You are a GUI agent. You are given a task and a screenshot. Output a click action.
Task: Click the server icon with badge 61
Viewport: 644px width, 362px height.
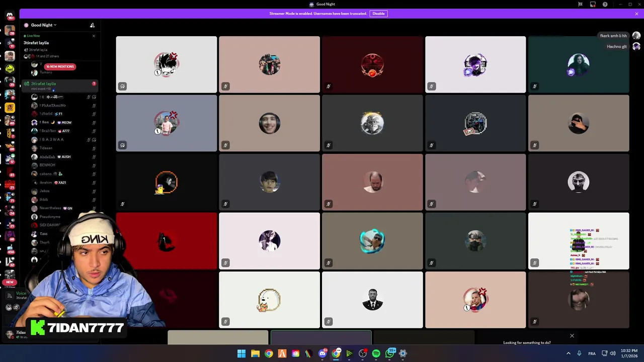(x=10, y=171)
